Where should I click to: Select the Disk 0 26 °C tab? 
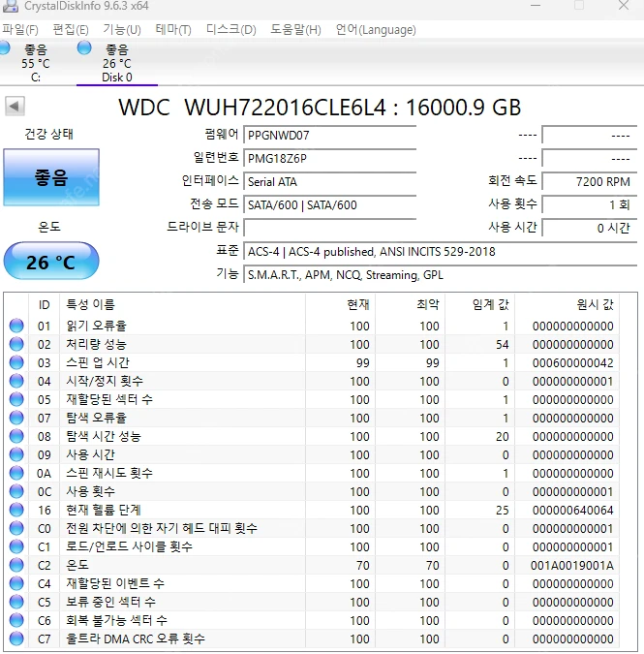[x=117, y=63]
